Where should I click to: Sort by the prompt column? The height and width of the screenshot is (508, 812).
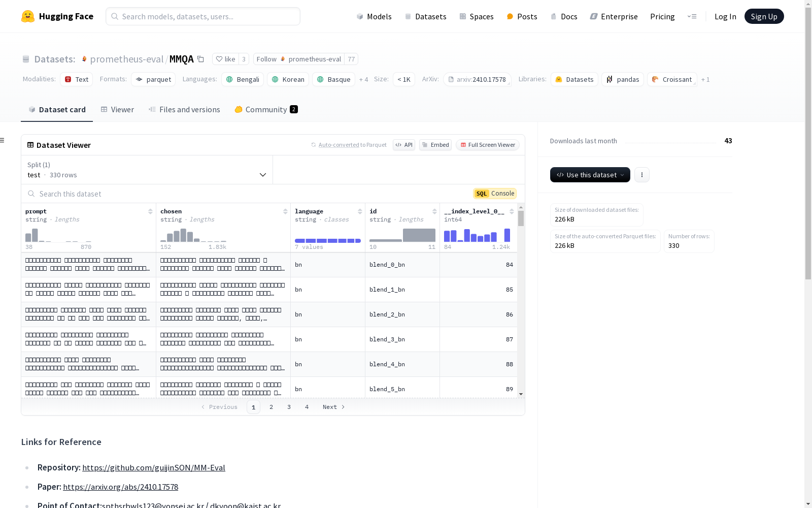pyautogui.click(x=150, y=211)
